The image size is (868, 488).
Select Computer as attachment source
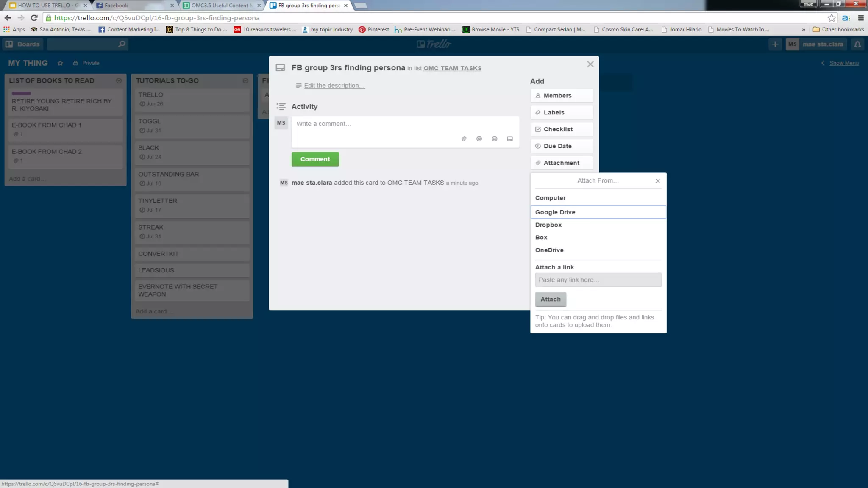(550, 198)
